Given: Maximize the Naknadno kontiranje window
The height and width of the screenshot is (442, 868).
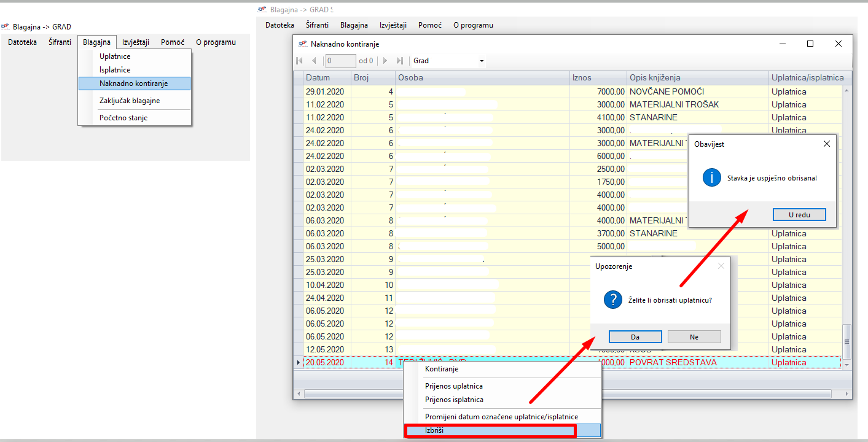Looking at the screenshot, I should (x=810, y=44).
